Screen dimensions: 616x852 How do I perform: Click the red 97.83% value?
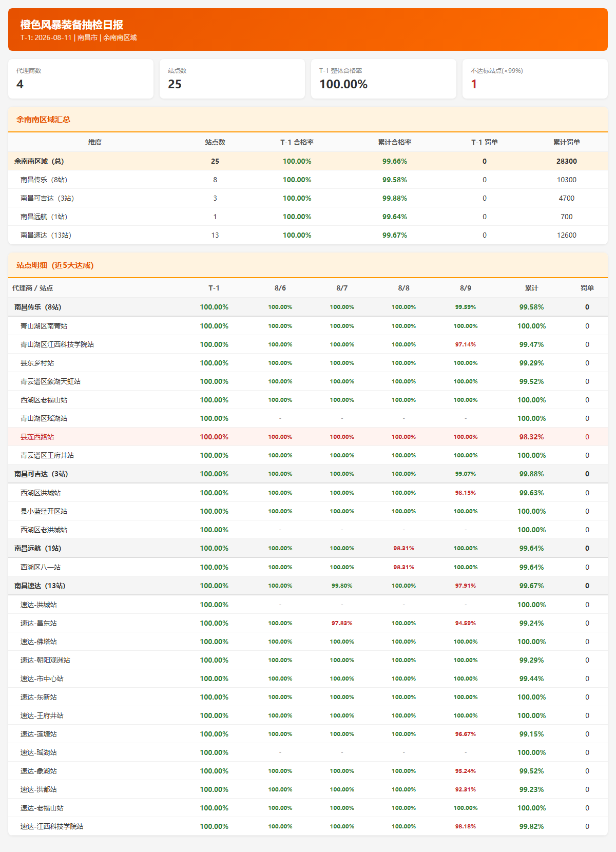pyautogui.click(x=342, y=623)
